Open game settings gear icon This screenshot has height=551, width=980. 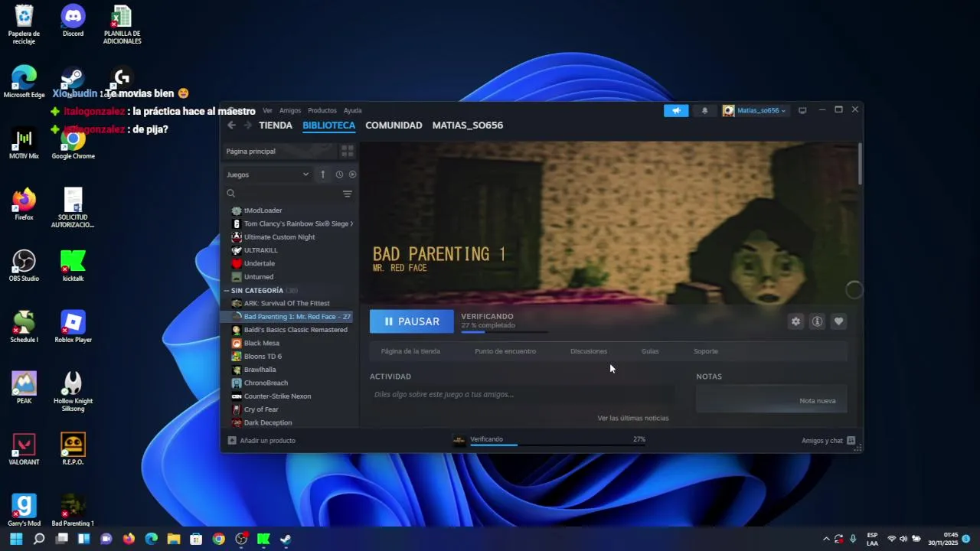click(795, 321)
